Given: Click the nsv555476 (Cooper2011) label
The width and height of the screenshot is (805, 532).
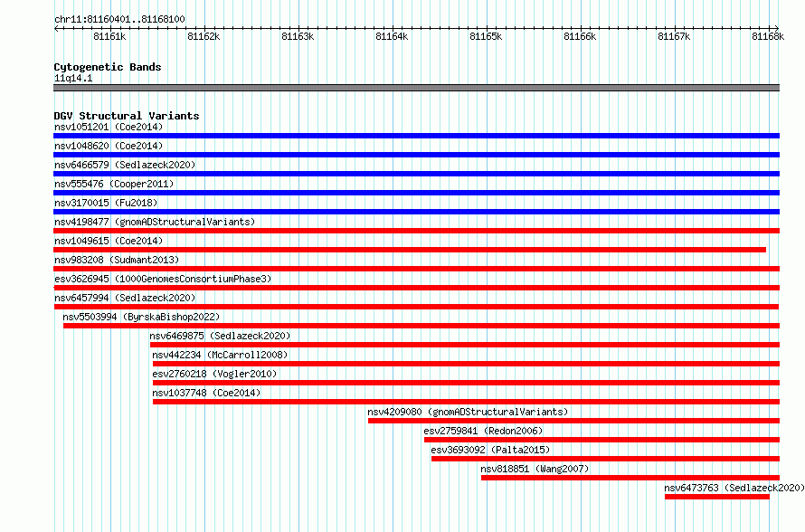Looking at the screenshot, I should [x=114, y=184].
